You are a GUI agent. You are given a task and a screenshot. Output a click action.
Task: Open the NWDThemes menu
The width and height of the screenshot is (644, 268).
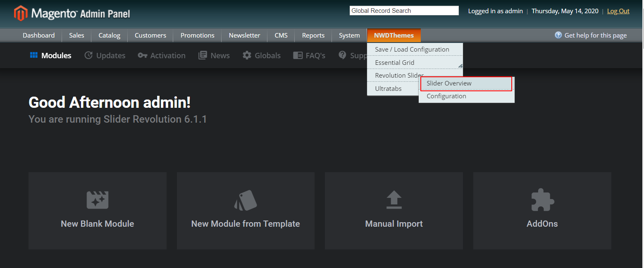tap(394, 36)
